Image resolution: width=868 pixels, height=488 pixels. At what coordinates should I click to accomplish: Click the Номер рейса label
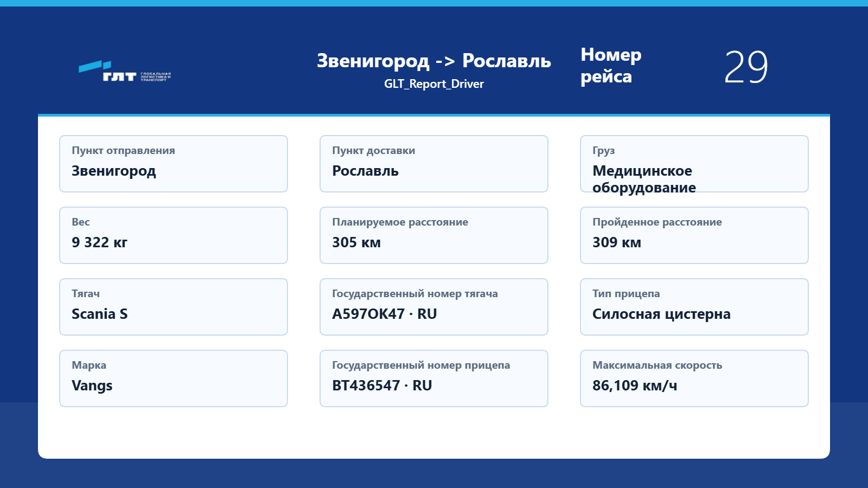pos(611,66)
